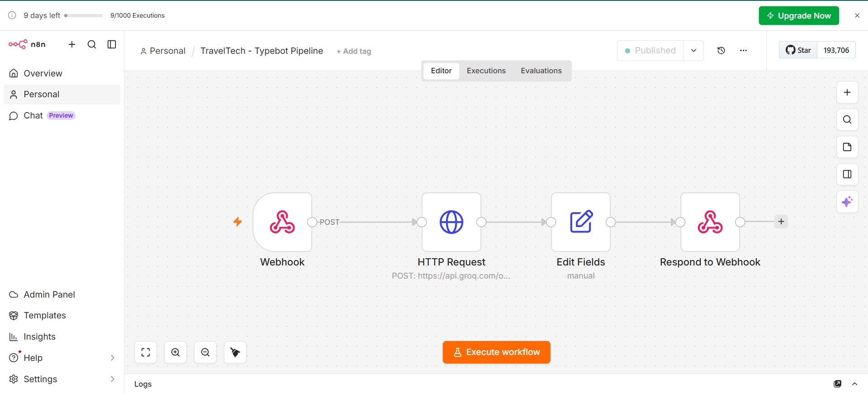Select the HTTP Request node

pos(451,222)
